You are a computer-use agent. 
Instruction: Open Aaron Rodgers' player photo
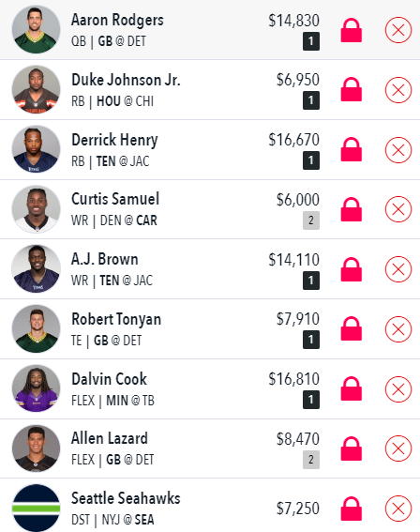[36, 29]
